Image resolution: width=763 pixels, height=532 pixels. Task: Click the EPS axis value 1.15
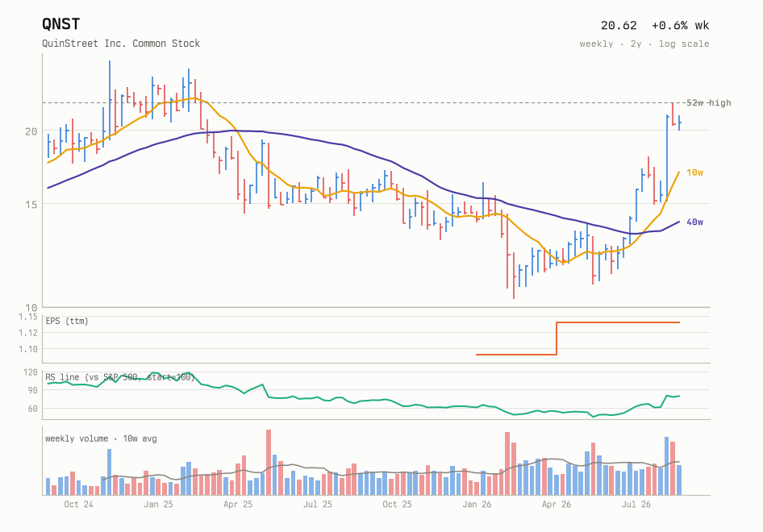[x=27, y=317]
